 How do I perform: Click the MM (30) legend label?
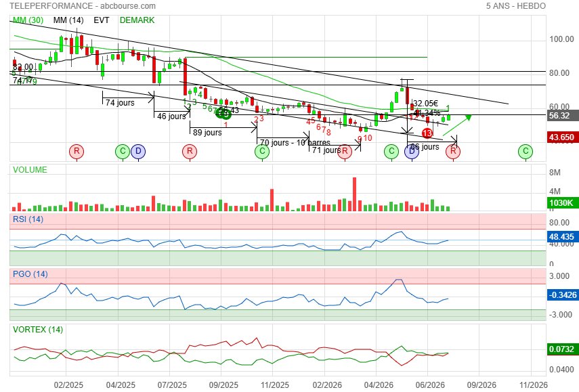point(28,20)
